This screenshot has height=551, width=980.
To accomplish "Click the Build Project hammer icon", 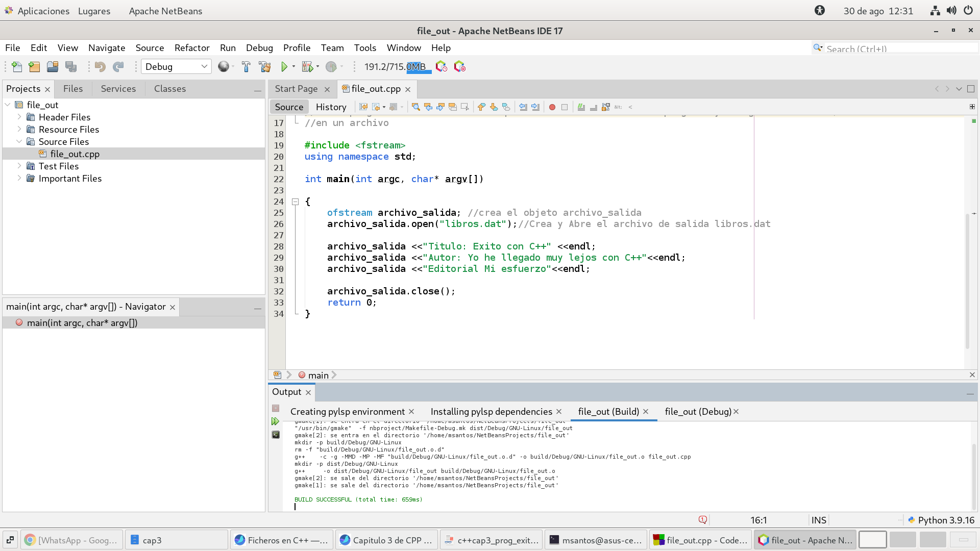I will pos(246,67).
